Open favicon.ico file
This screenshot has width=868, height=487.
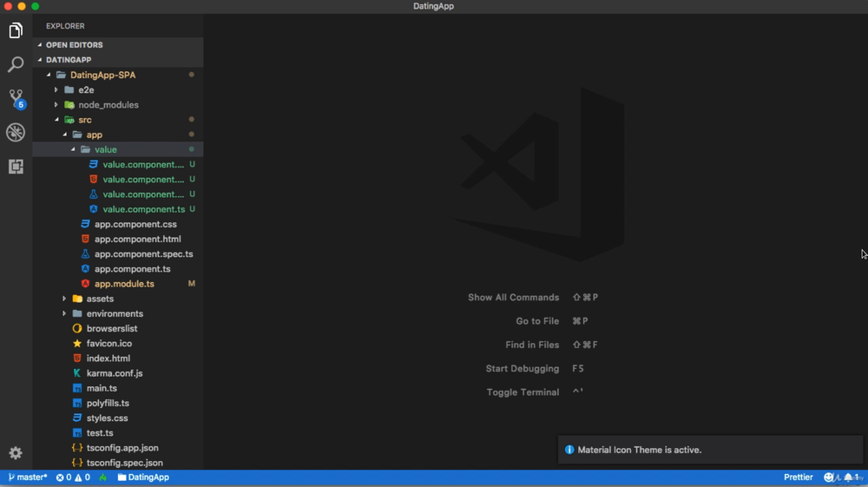click(x=109, y=344)
